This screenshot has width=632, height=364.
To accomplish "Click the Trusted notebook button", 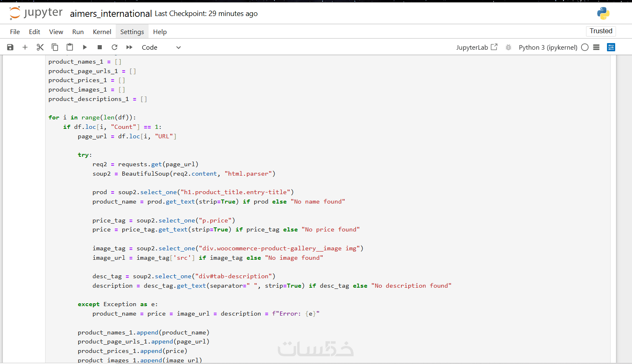I will 601,31.
